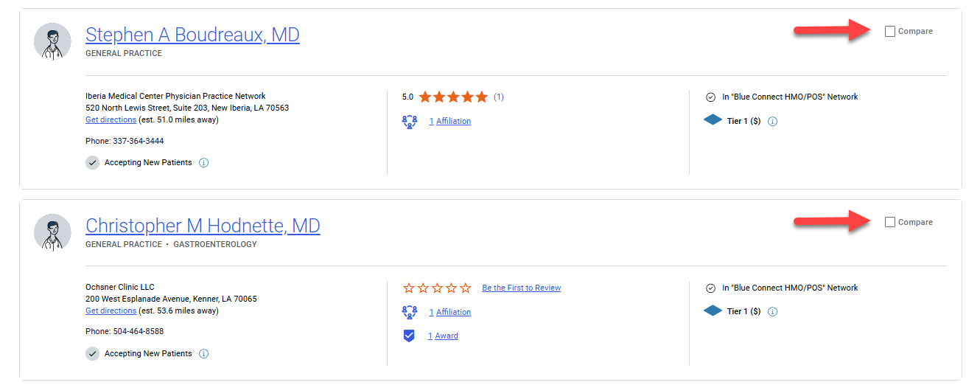Click Boudreaux's five-star rating
Viewport: 980px width, 385px height.
point(453,97)
